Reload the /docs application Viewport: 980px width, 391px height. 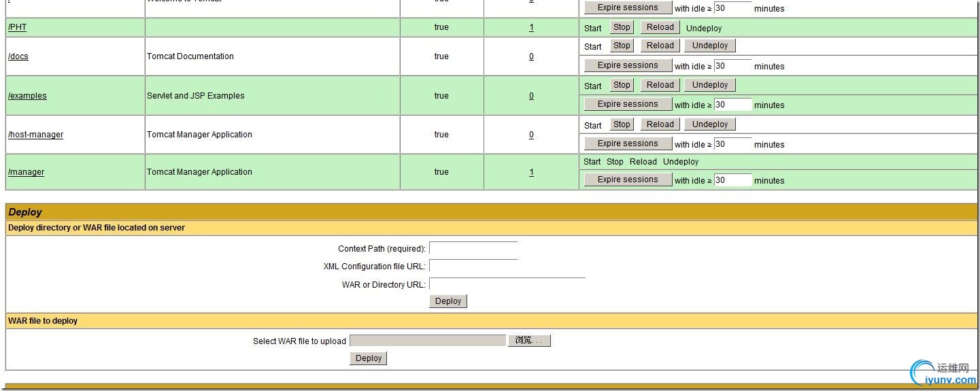(x=660, y=46)
